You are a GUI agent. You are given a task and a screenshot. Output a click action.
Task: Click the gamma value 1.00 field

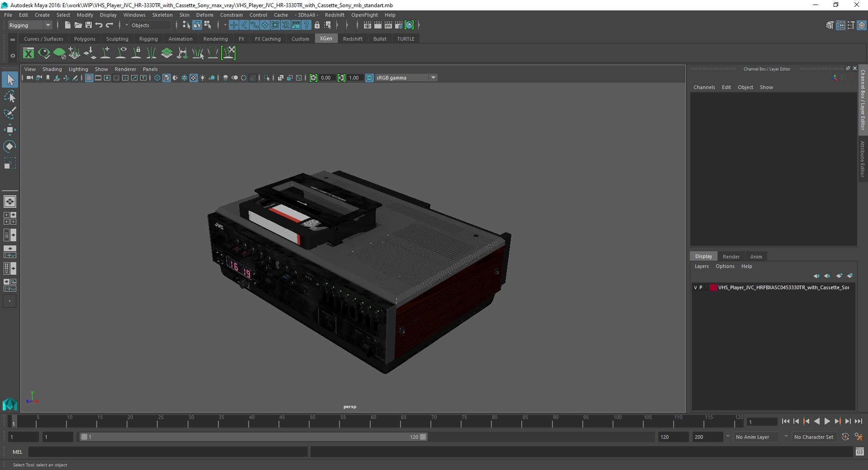(x=354, y=78)
